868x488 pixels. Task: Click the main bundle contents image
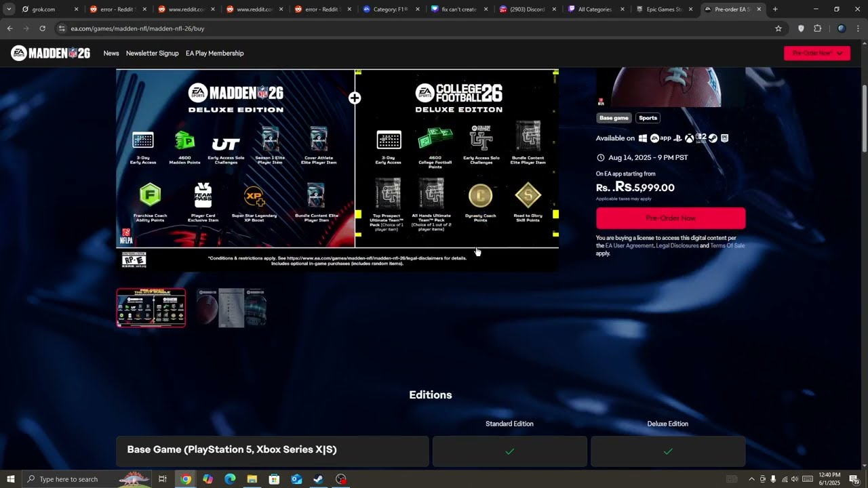tap(337, 169)
